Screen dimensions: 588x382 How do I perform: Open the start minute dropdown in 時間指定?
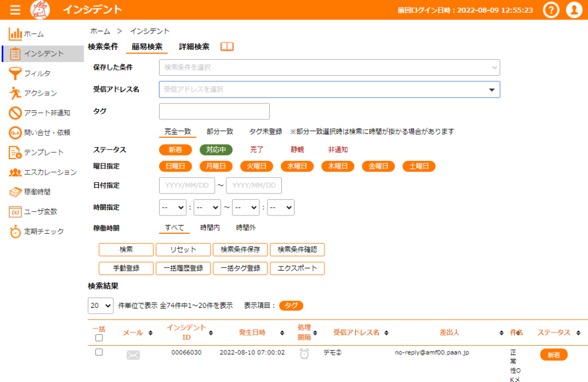click(x=207, y=207)
